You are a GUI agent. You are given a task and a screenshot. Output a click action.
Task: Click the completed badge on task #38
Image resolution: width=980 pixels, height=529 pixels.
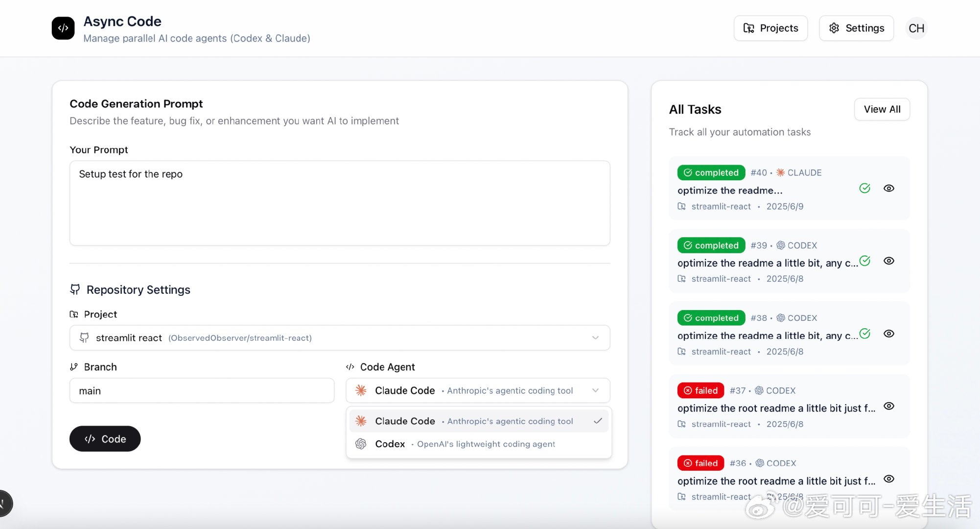[711, 318]
